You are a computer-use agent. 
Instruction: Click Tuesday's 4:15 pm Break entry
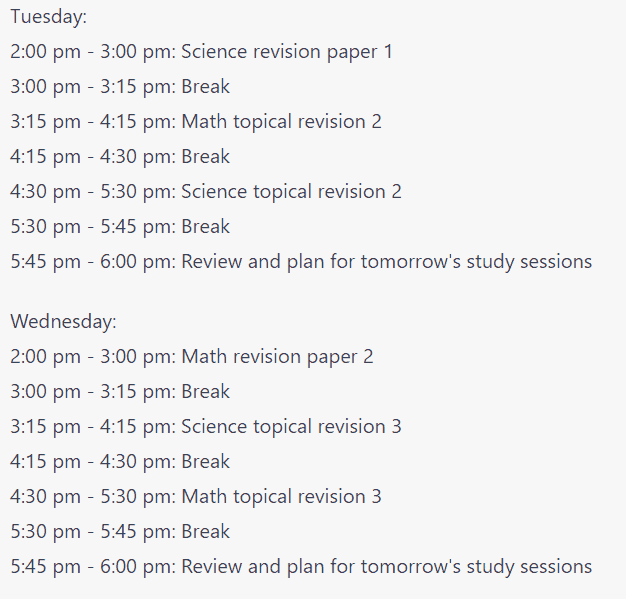(120, 157)
